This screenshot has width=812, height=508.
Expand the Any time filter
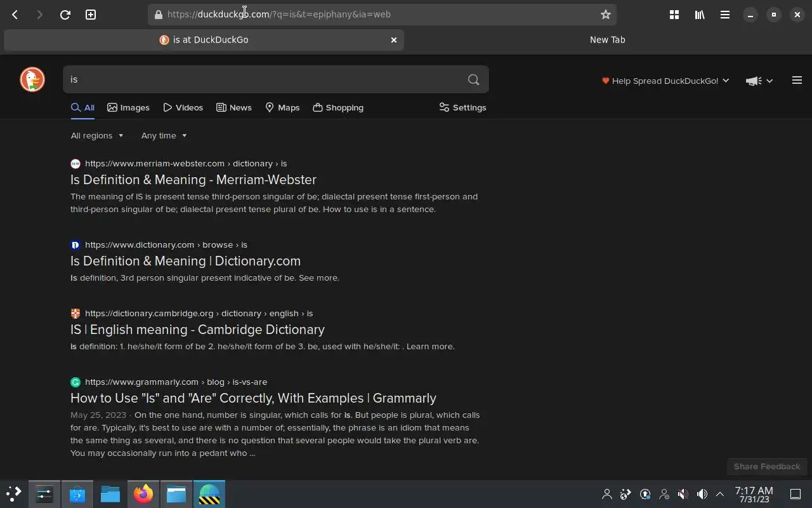[x=164, y=135]
